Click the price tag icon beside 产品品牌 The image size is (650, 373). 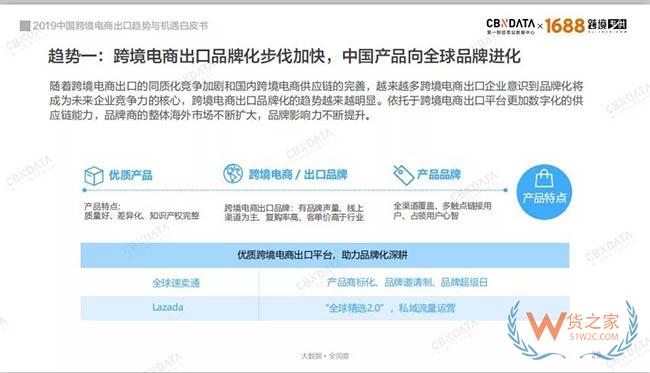tap(403, 174)
